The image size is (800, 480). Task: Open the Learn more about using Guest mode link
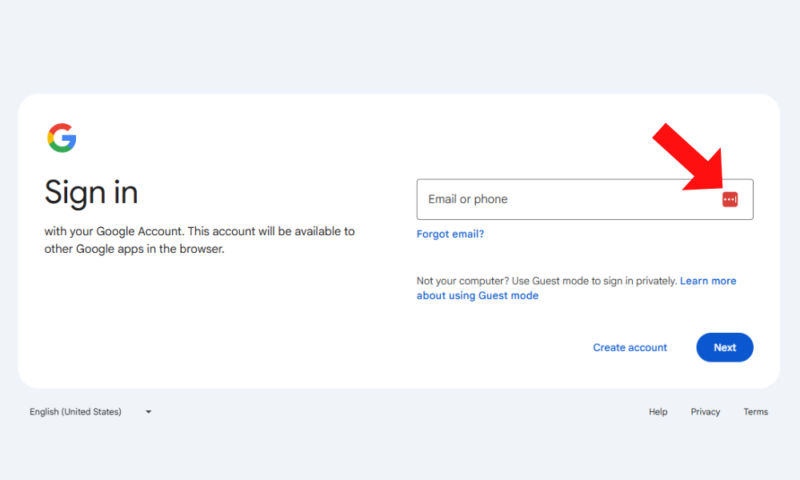[x=577, y=288]
